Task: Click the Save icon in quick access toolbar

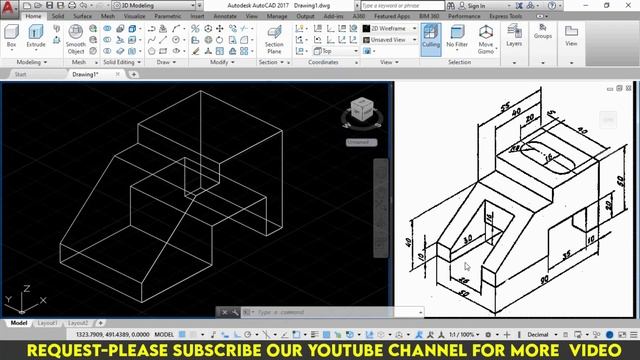Action: pos(49,5)
